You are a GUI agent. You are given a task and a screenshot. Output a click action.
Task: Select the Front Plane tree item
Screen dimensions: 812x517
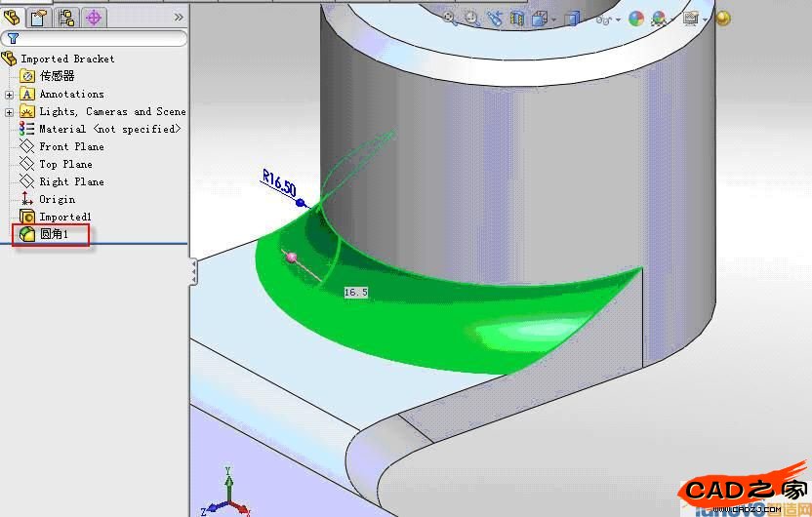click(x=70, y=147)
